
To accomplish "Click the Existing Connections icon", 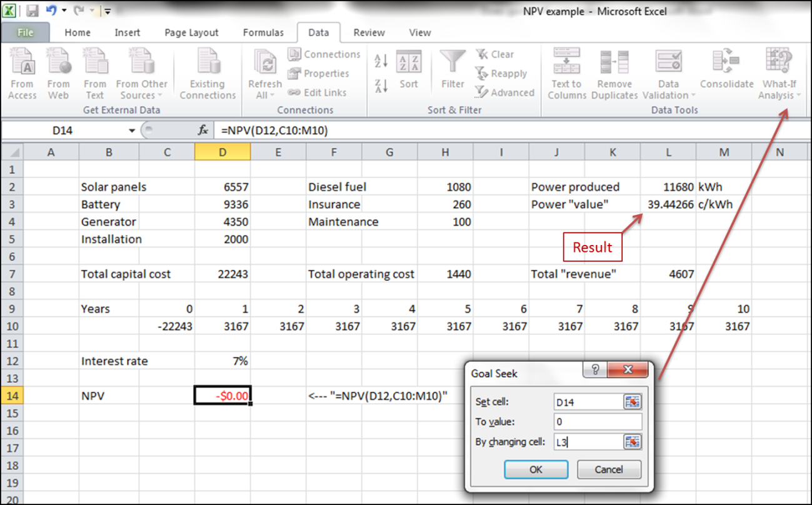I will [x=207, y=73].
